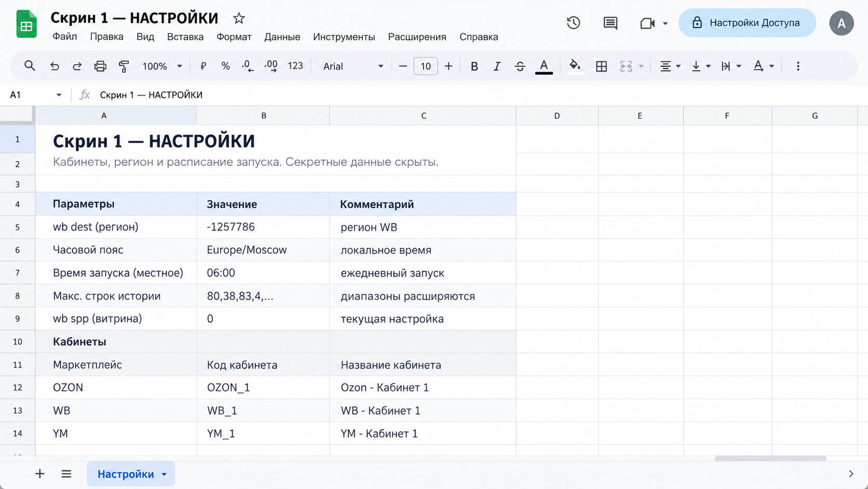This screenshot has width=868, height=489.
Task: Open the zoom 100% dropdown
Action: pos(162,66)
